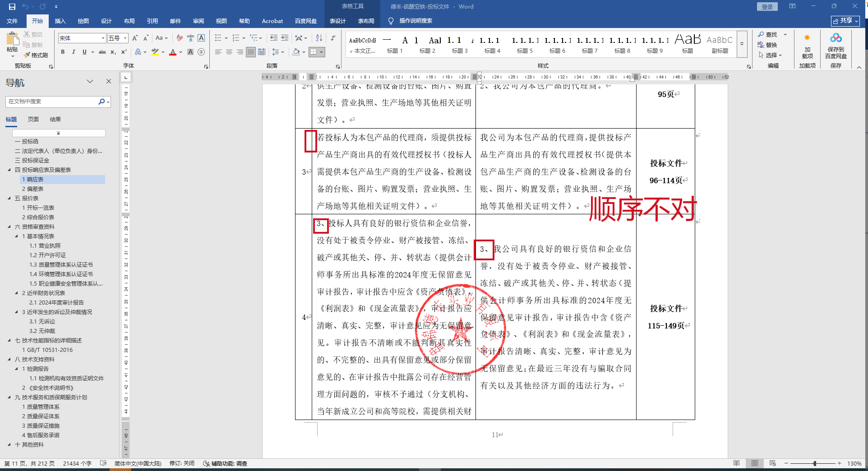Image resolution: width=868 pixels, height=471 pixels.
Task: Open Replace (替换) in the editing group
Action: [x=768, y=45]
